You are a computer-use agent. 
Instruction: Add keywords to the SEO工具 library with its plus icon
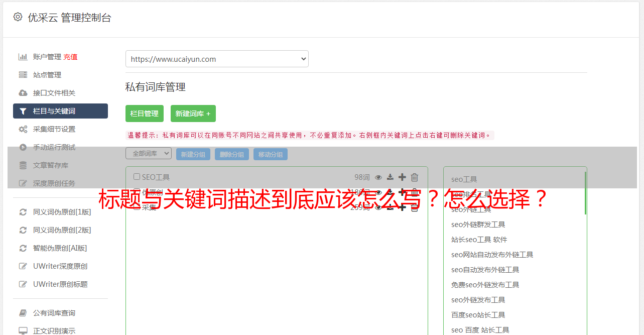(x=402, y=177)
